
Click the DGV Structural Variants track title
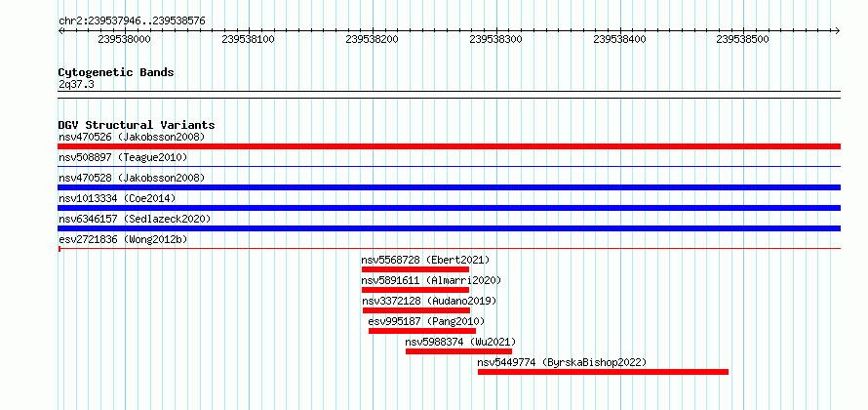tap(137, 125)
